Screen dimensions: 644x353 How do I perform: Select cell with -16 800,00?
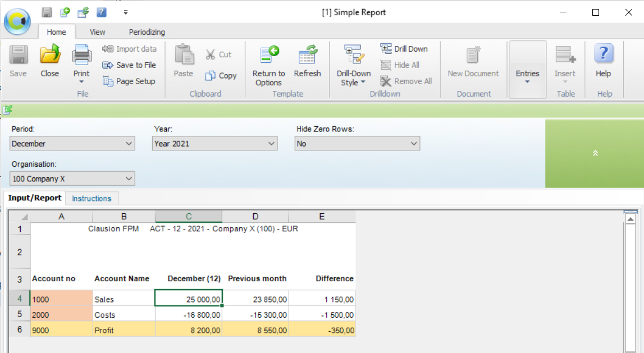click(x=189, y=314)
